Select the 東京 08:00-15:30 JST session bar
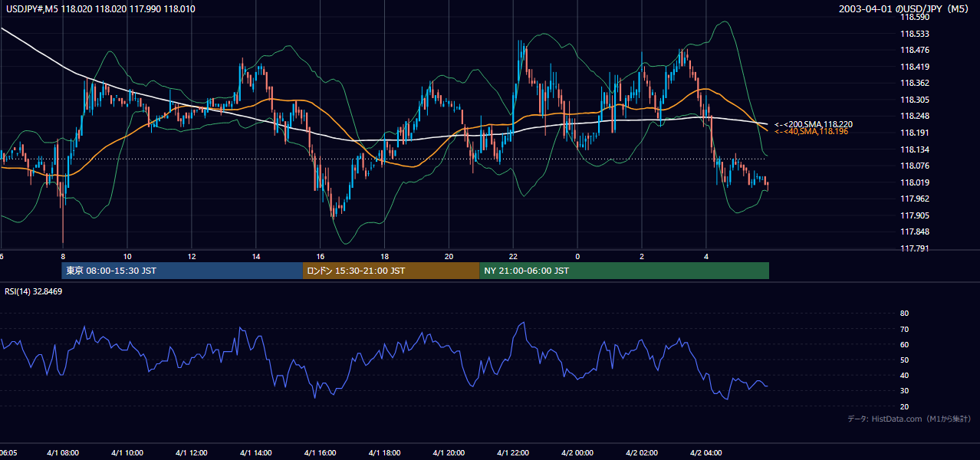Viewport: 980px width, 460px height. click(x=183, y=271)
